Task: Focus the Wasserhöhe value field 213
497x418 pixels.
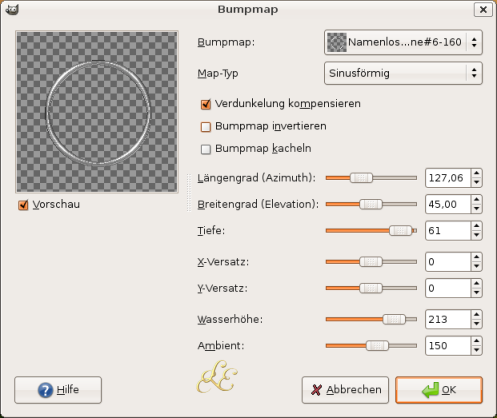Action: [x=448, y=319]
